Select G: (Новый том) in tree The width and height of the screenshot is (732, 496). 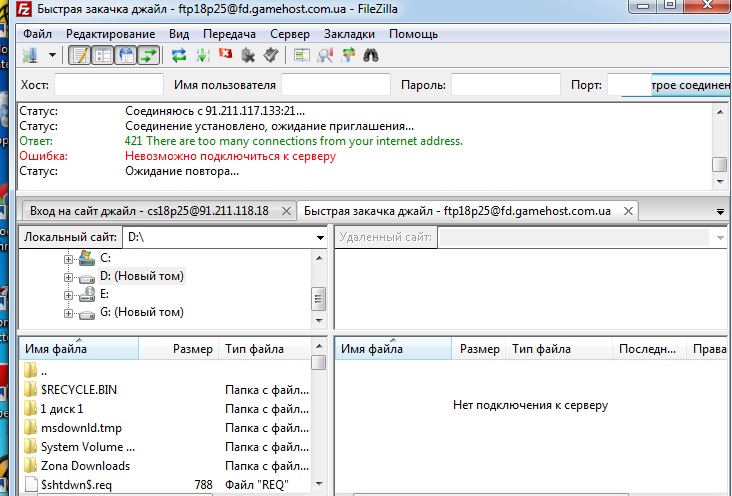(142, 312)
